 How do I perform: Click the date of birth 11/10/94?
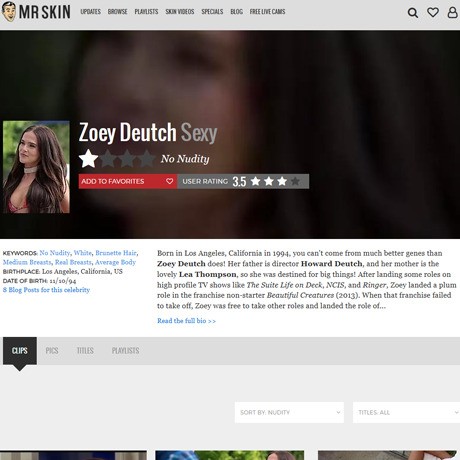pyautogui.click(x=63, y=281)
